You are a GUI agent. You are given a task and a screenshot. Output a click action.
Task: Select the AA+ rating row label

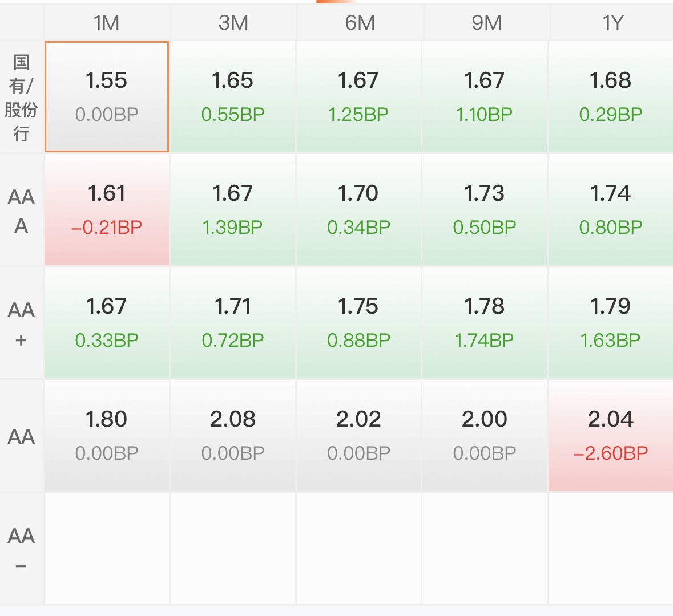point(22,323)
